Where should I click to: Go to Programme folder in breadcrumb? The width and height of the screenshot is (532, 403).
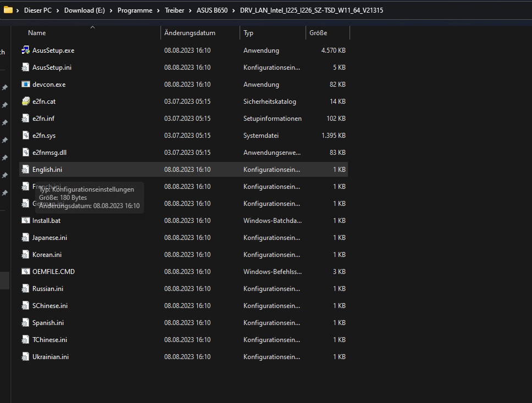pyautogui.click(x=135, y=10)
